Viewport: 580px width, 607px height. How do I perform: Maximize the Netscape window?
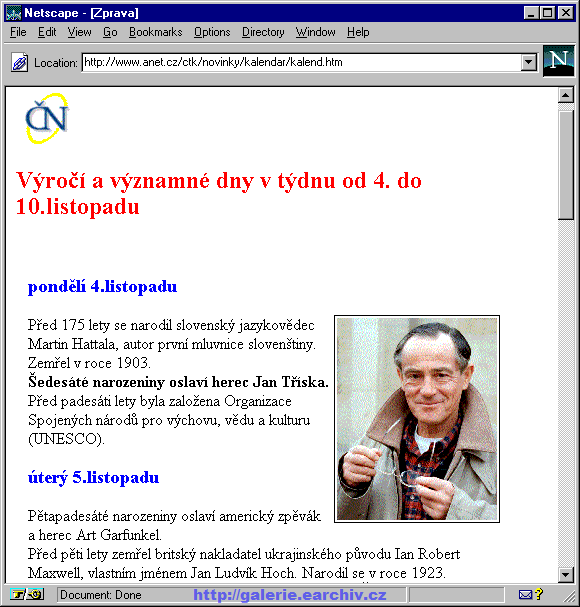(x=547, y=13)
